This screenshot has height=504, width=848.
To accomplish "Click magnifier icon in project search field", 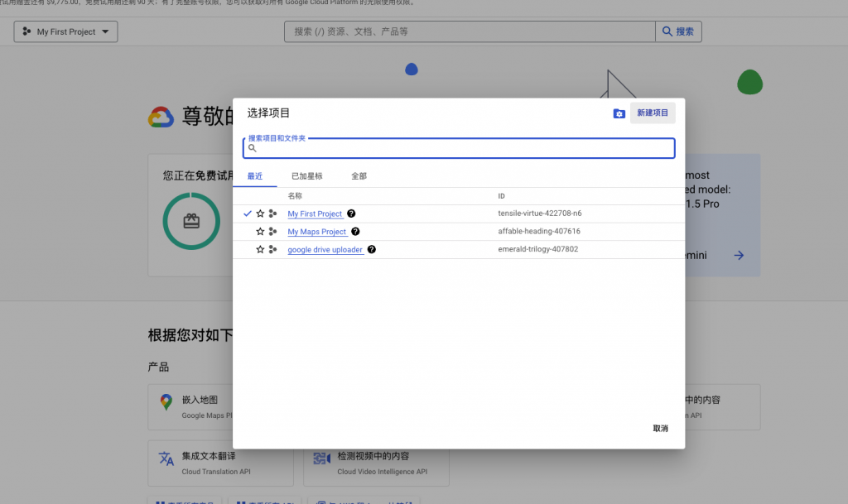I will pos(252,148).
